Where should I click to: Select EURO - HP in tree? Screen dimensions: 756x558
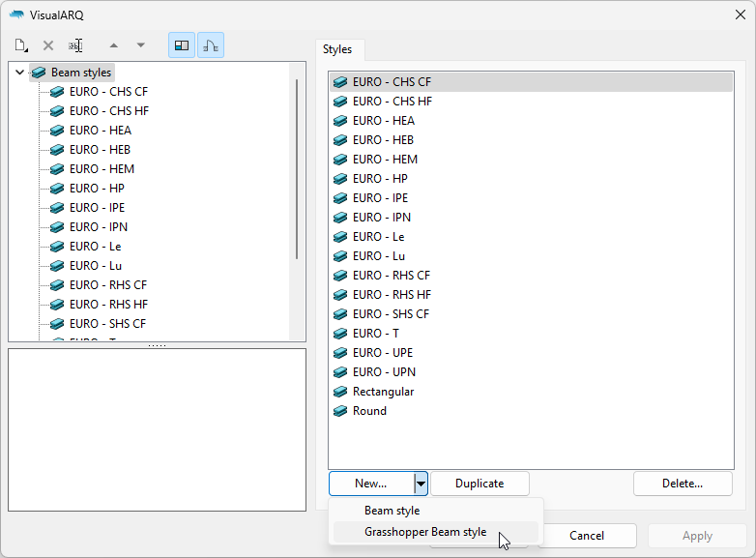[97, 188]
